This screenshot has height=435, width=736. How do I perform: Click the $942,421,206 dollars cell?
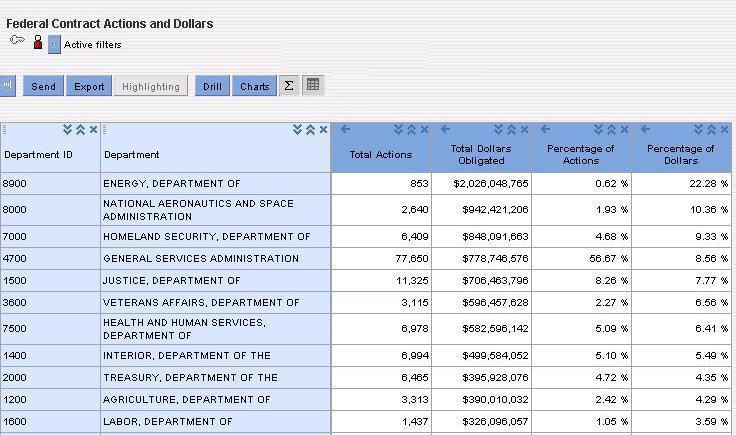[x=481, y=210]
